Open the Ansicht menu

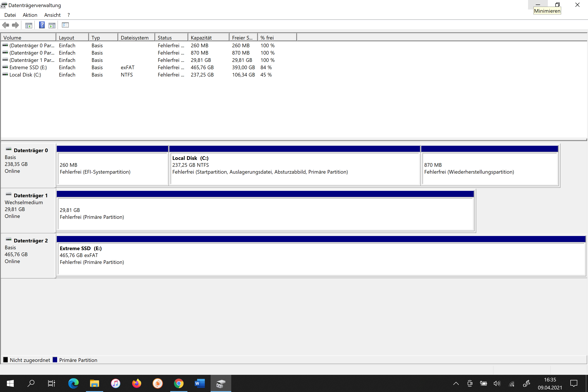pyautogui.click(x=52, y=15)
